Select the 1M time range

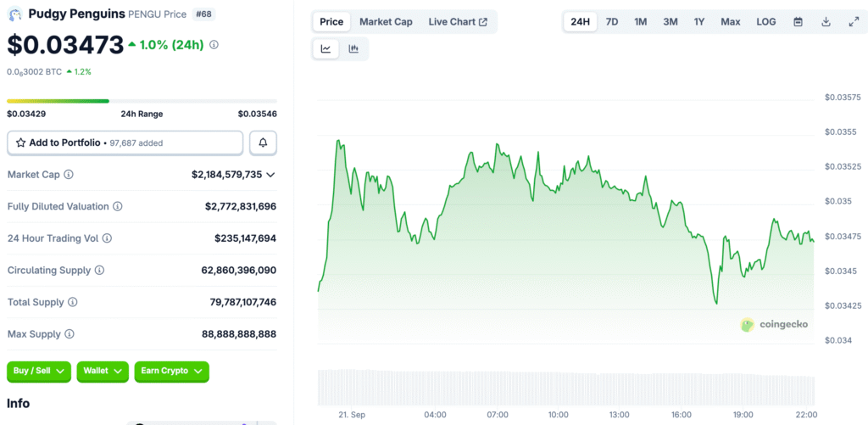pos(641,22)
